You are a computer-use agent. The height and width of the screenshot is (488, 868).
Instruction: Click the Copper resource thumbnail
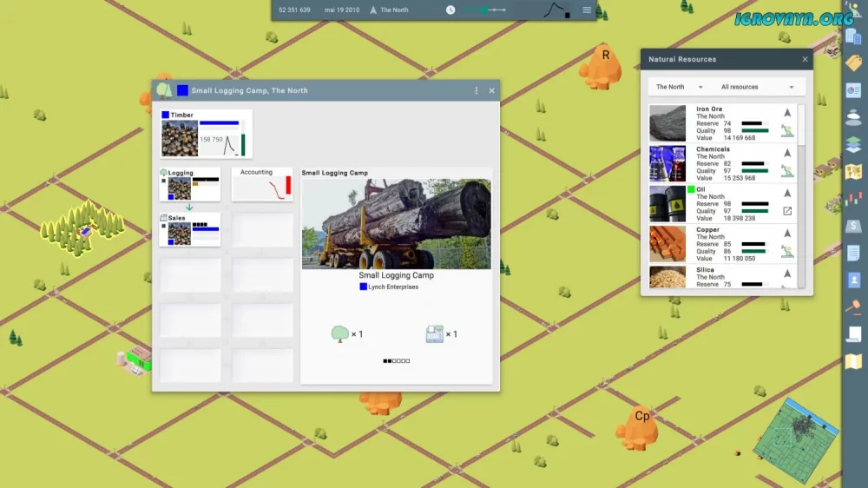(x=667, y=244)
